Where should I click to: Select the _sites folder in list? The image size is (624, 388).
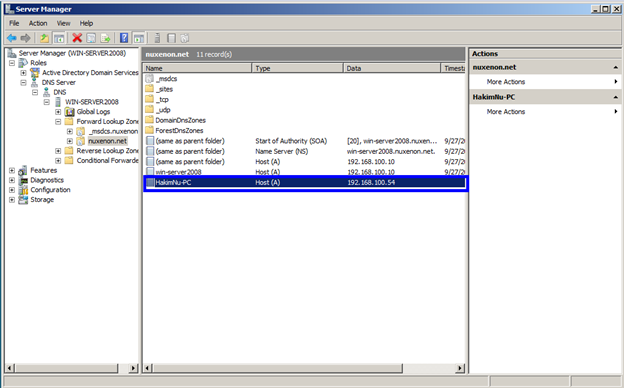164,89
